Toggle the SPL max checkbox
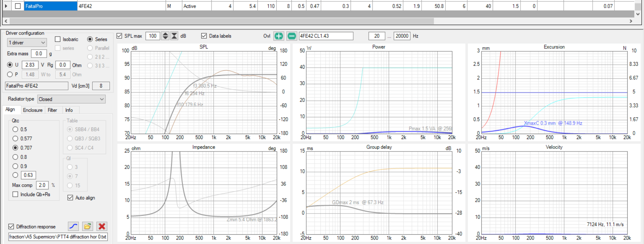644x244 pixels. tap(119, 36)
